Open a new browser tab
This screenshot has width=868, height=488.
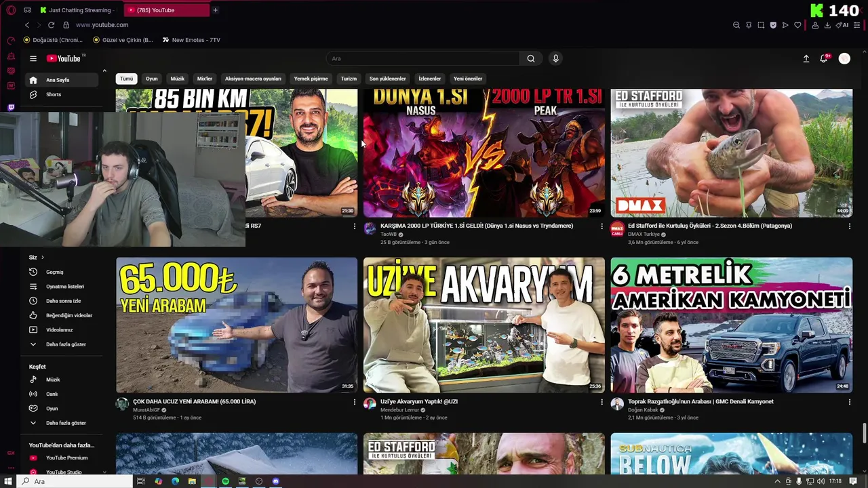pyautogui.click(x=215, y=10)
